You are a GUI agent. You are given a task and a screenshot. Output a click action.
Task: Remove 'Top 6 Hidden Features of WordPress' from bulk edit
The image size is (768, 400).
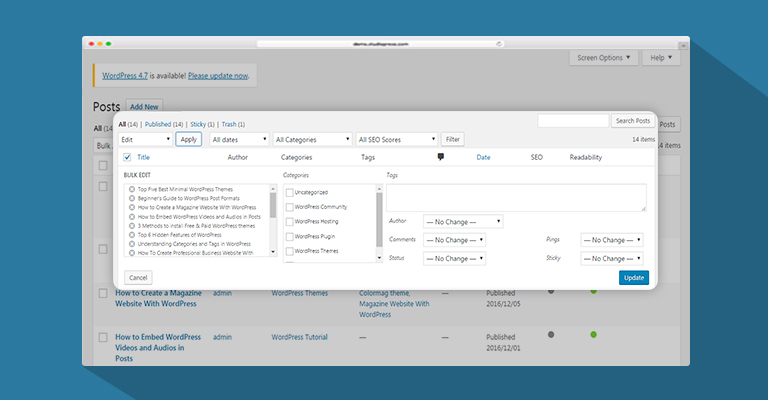[x=132, y=235]
